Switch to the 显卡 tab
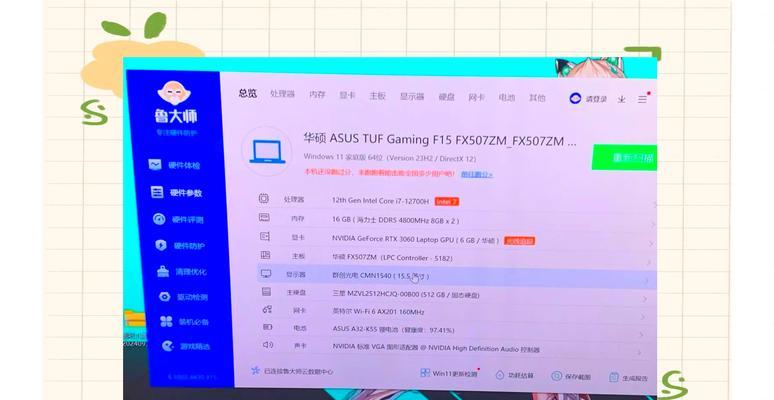 point(347,95)
